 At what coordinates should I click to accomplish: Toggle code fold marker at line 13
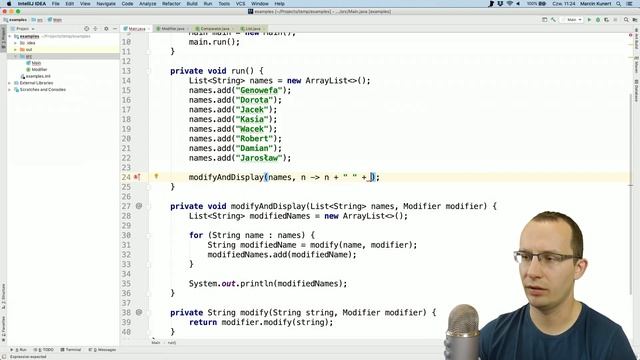click(x=149, y=71)
